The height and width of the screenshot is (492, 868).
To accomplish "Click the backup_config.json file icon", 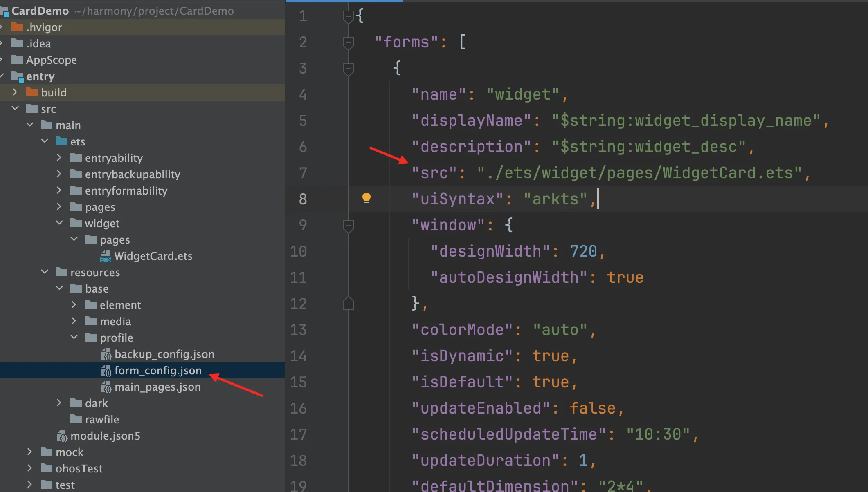I will (x=106, y=354).
